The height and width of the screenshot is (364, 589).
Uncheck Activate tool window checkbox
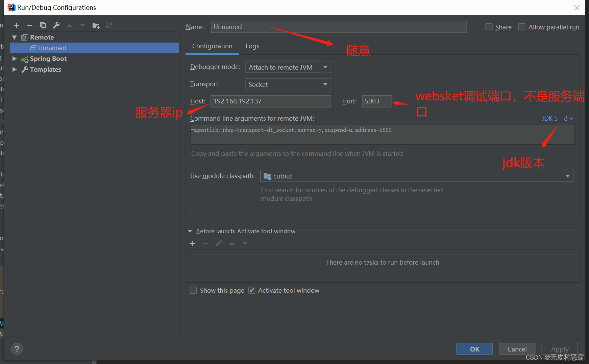coord(252,290)
